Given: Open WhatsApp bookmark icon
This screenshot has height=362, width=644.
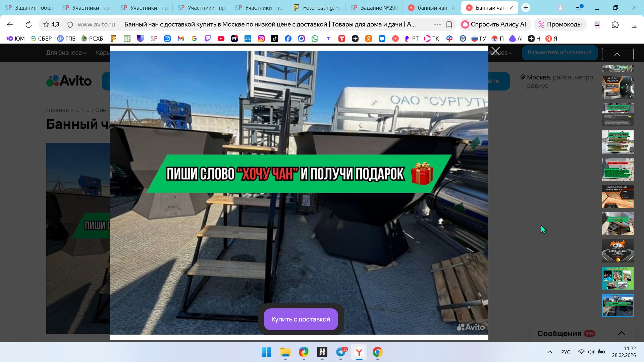Looking at the screenshot, I should tap(315, 39).
